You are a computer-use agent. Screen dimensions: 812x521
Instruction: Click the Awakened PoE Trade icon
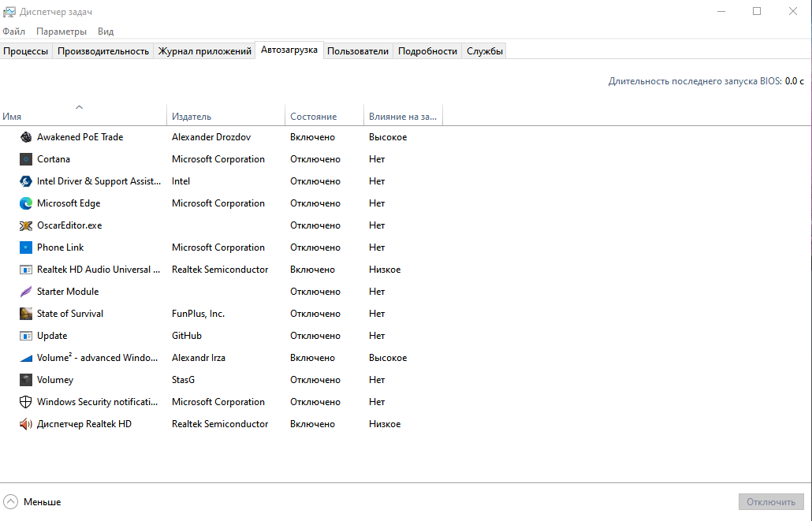coord(26,137)
